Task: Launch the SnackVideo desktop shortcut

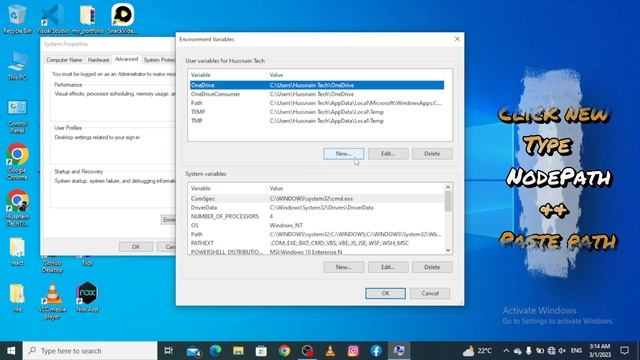Action: point(122,18)
